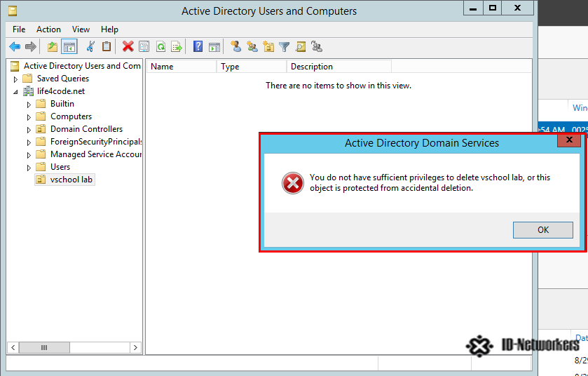Click the tree pane horizontal scrollbar thumb
This screenshot has height=376, width=588.
pos(44,348)
